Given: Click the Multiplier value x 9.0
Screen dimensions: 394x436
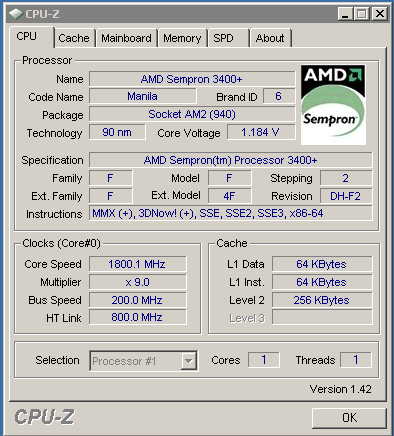Looking at the screenshot, I should pyautogui.click(x=138, y=282).
